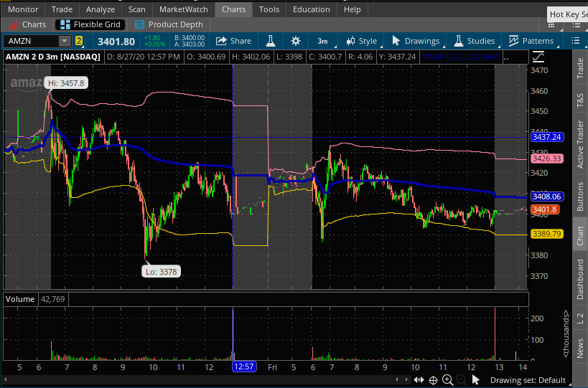The width and height of the screenshot is (588, 388).
Task: Toggle the T&S sidebar panel
Action: [x=580, y=100]
